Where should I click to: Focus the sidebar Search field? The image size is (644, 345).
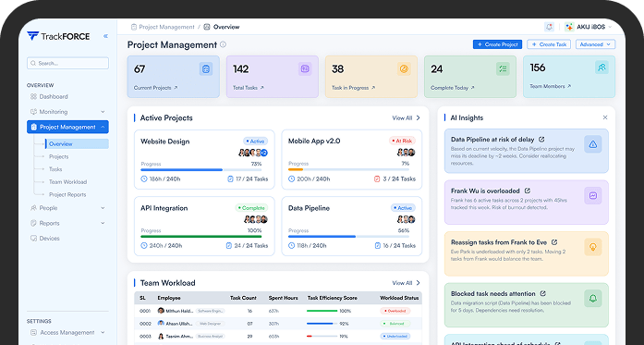pos(67,63)
